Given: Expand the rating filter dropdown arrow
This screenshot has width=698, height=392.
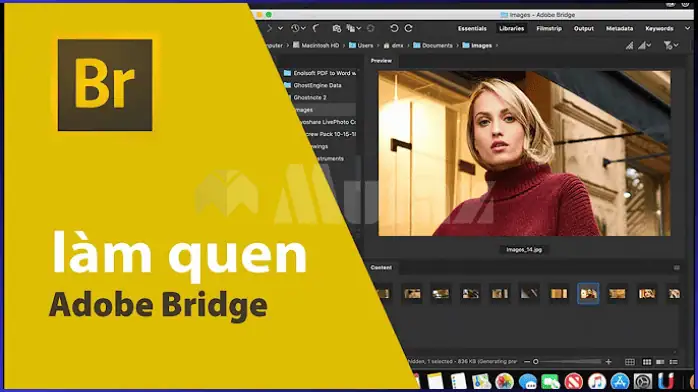Looking at the screenshot, I should (649, 45).
